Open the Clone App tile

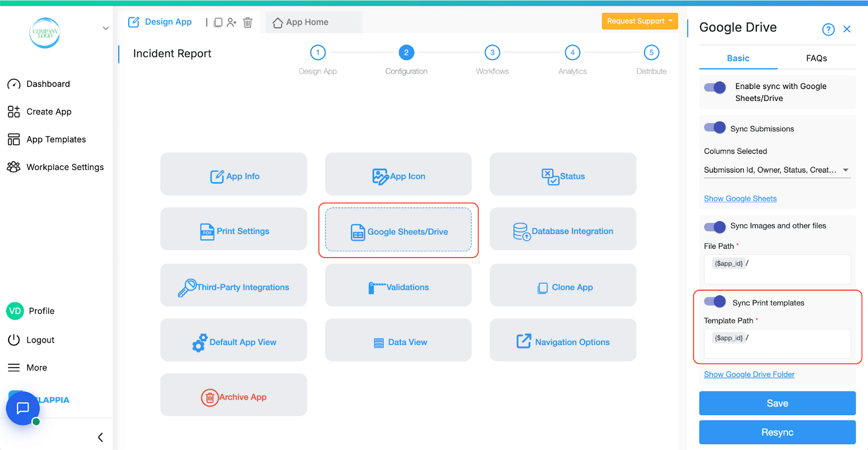pyautogui.click(x=563, y=285)
